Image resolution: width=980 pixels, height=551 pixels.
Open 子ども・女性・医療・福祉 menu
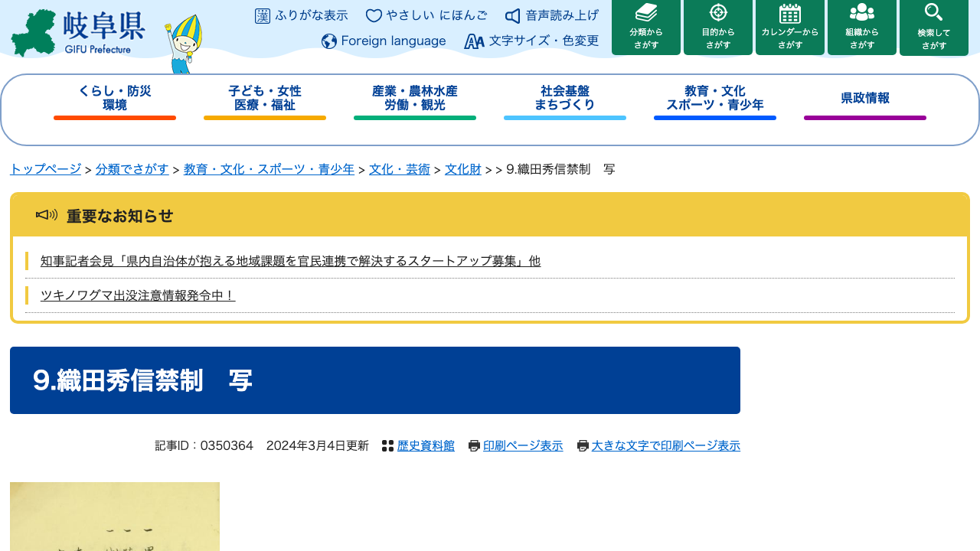[x=265, y=101]
